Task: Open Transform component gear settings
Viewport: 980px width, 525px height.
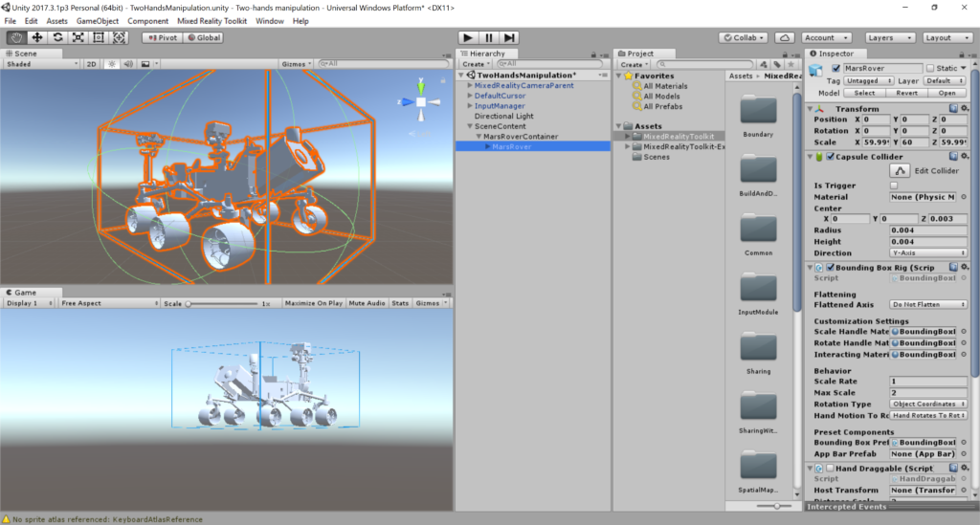Action: tap(965, 109)
